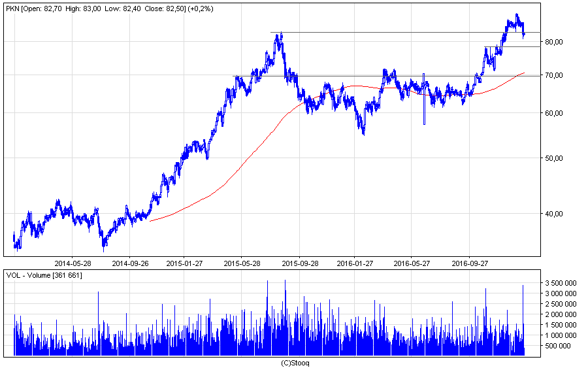588x368 pixels.
Task: Select the 2016-05-27 date label
Action: click(x=412, y=263)
